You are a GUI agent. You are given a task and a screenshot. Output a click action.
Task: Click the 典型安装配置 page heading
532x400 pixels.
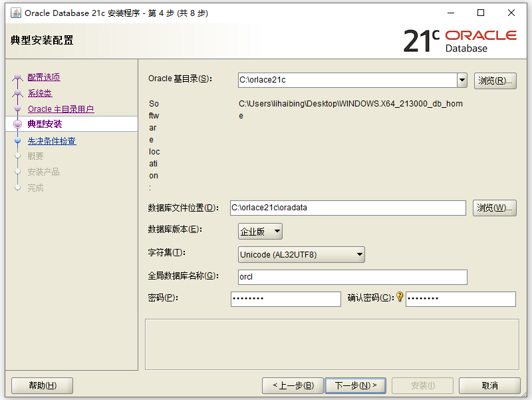(42, 40)
